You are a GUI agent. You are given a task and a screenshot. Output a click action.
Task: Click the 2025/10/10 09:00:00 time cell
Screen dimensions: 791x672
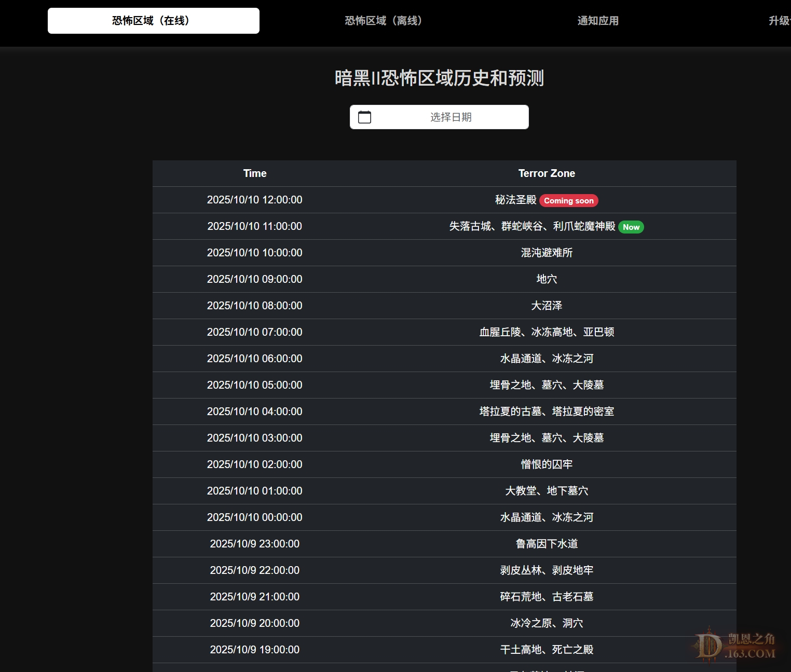255,279
